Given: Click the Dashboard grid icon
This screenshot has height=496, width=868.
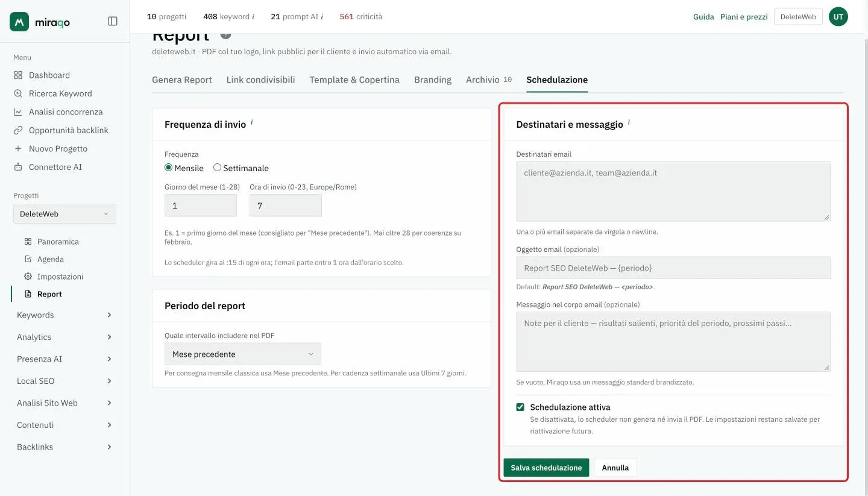Looking at the screenshot, I should (18, 75).
